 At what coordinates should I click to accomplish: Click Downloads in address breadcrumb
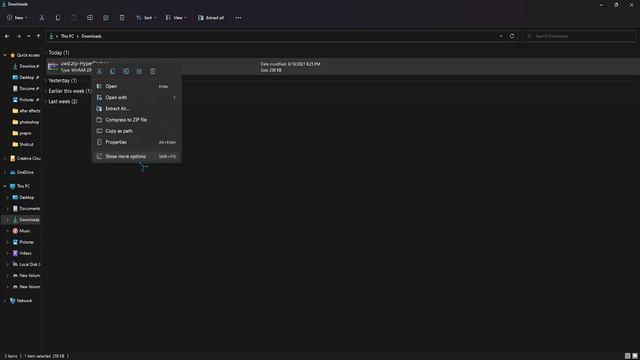91,36
